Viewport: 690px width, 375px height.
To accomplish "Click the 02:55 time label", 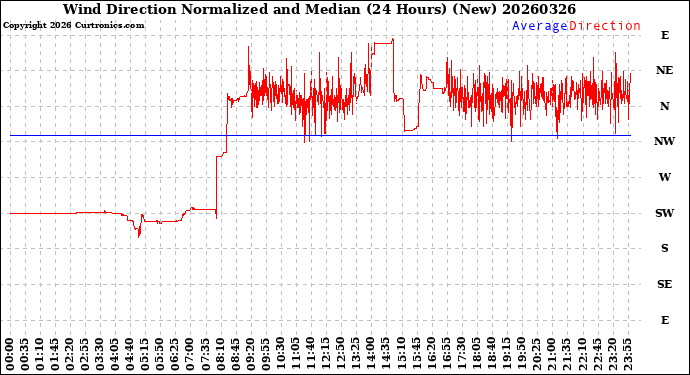I will tap(84, 355).
